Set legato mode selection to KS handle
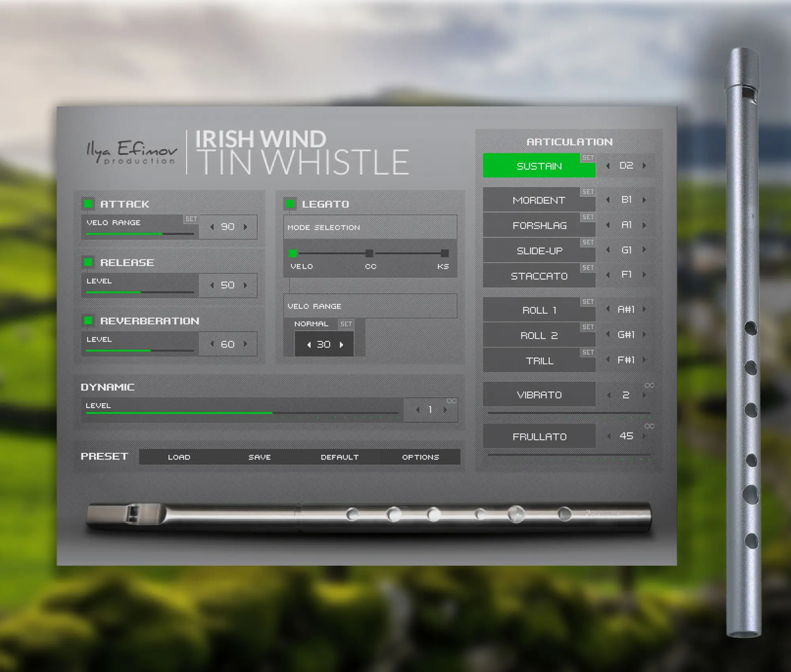 (x=445, y=253)
